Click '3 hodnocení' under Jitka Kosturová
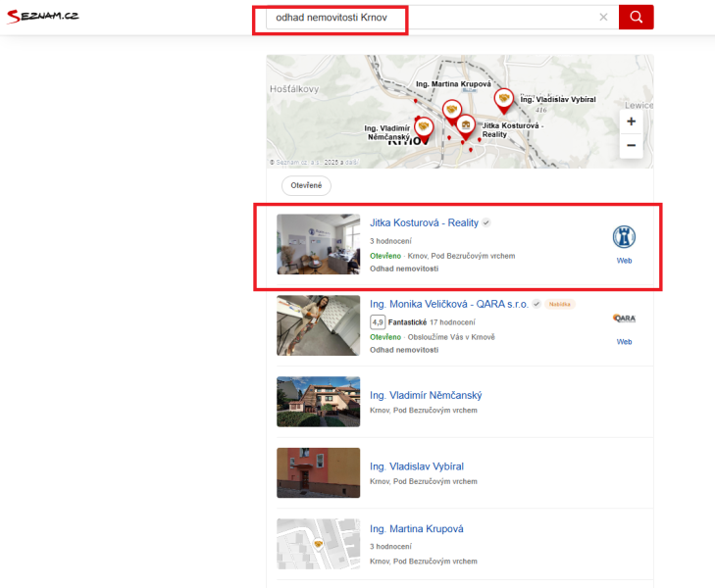Viewport: 715px width, 588px height. [390, 241]
